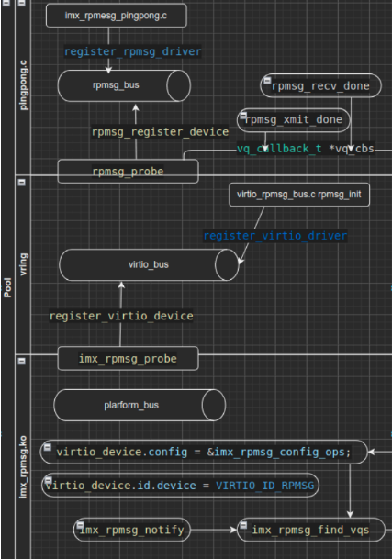Collapse the pingpong.c swimlane
392x559 pixels.
coord(22,3)
